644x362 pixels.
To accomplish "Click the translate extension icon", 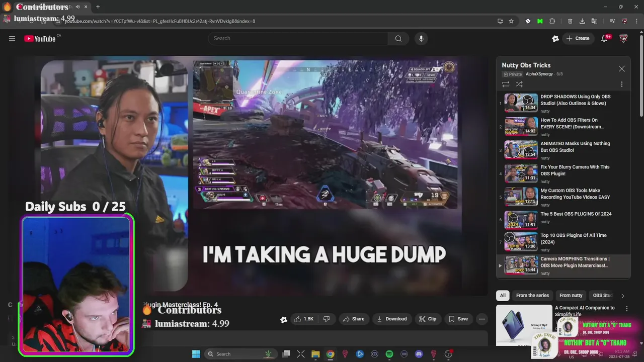I will (594, 21).
